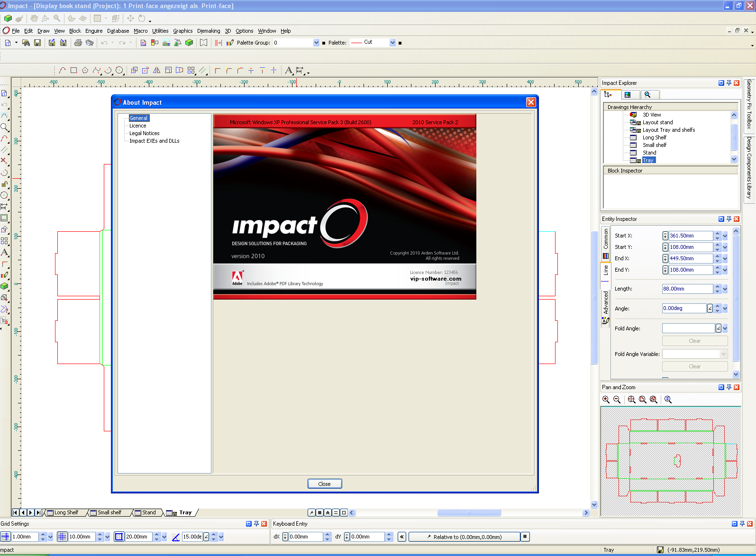The height and width of the screenshot is (556, 756).
Task: Open the Geometry Fix Toolbox side tab
Action: coord(749,104)
